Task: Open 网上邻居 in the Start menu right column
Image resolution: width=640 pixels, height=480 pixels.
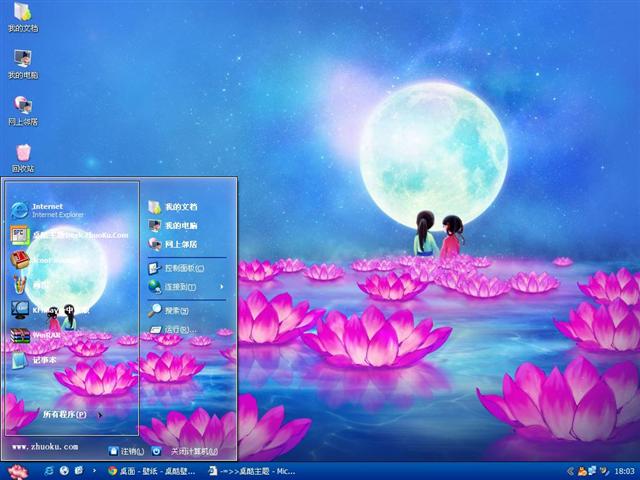Action: 173,244
